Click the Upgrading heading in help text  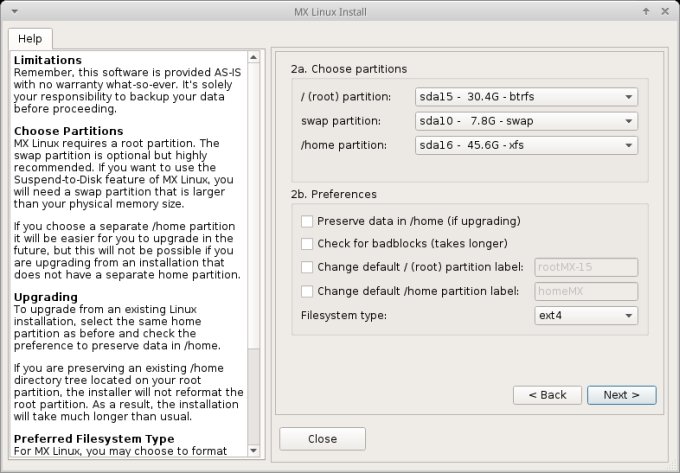[46, 297]
